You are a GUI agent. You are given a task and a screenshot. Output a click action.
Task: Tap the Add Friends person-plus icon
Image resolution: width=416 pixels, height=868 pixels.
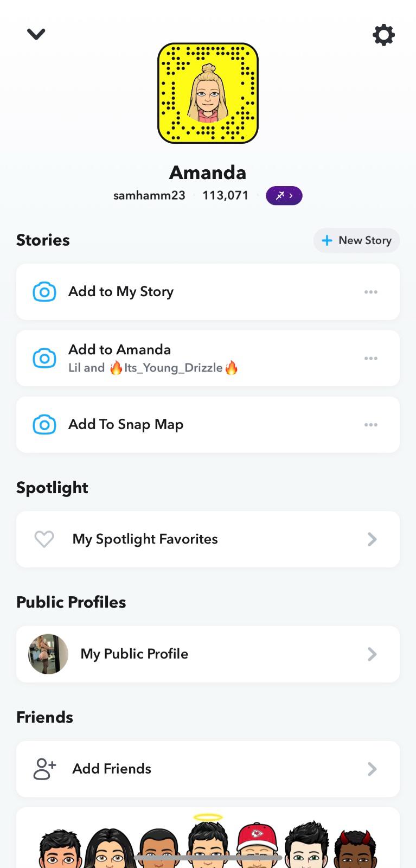(x=44, y=769)
